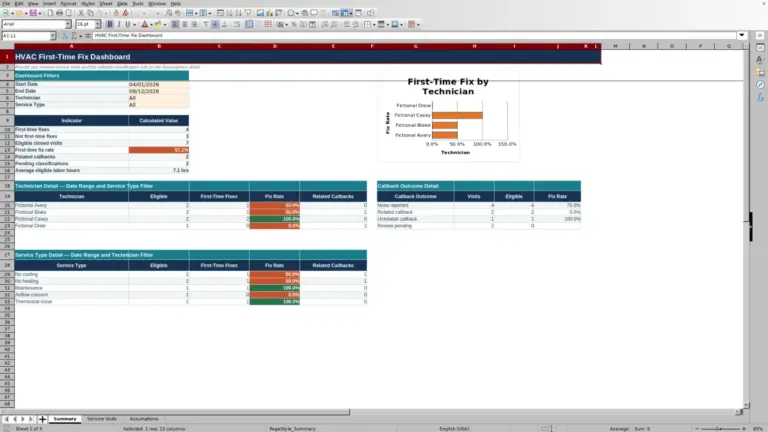Open the Data menu
768x432 pixels.
[122, 3]
